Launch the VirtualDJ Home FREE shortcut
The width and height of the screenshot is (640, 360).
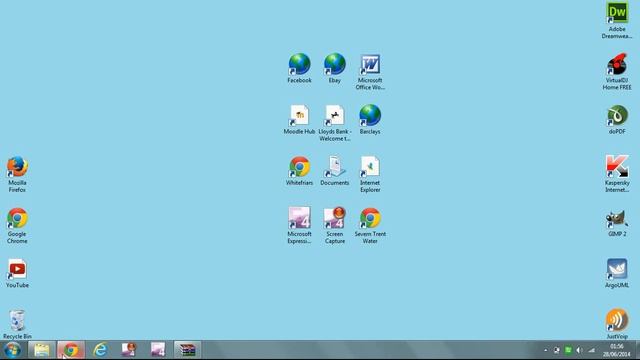pos(617,72)
